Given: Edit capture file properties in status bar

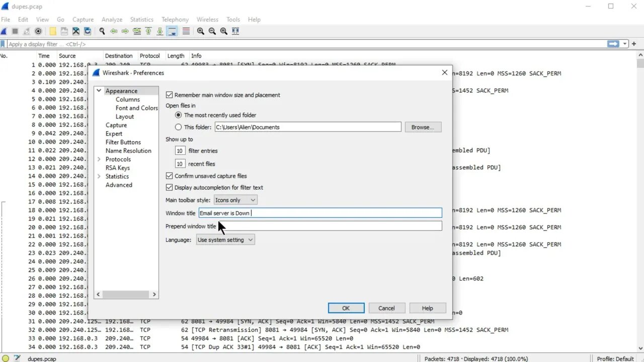Looking at the screenshot, I should coord(17,358).
